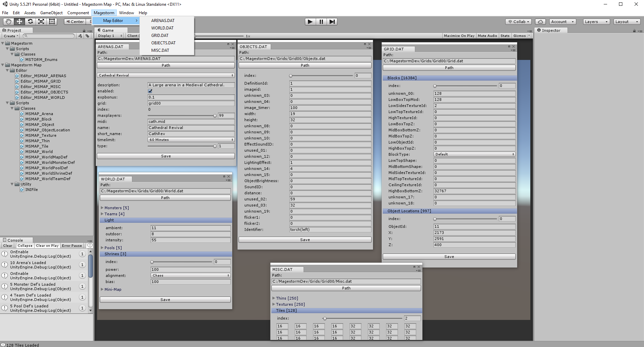
Task: Click search-by-label icon in Project panel
Action: coord(87,36)
